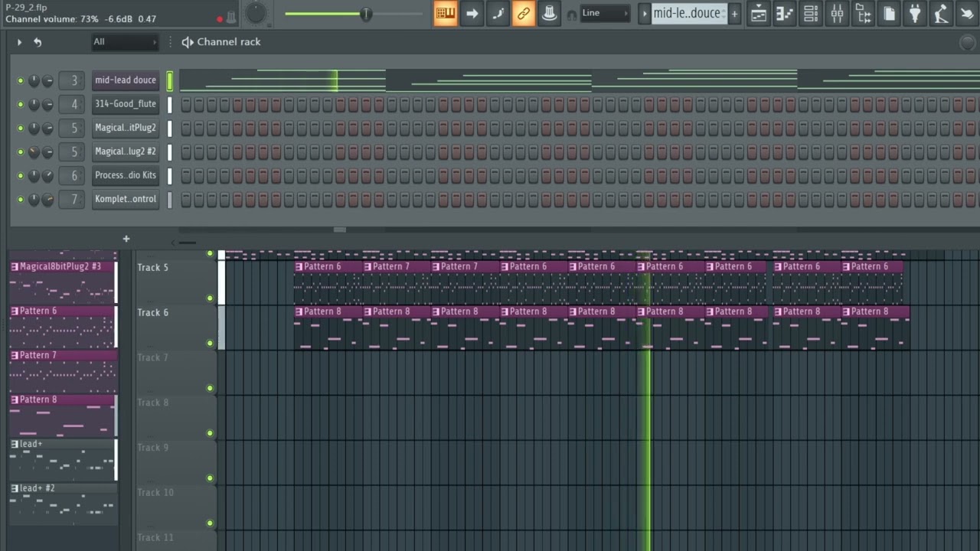Click the touch controller hand icon
Screen dimensions: 980x551
[x=969, y=13]
